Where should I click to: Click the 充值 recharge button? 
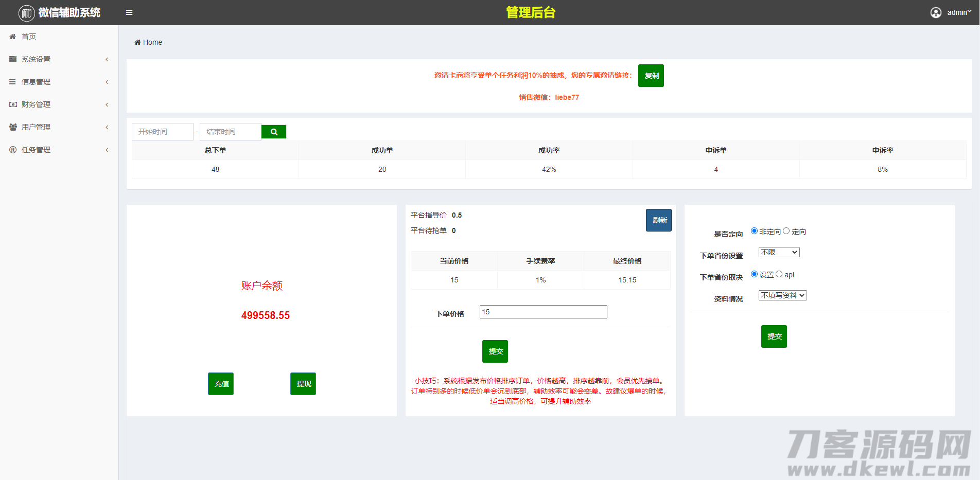tap(221, 384)
